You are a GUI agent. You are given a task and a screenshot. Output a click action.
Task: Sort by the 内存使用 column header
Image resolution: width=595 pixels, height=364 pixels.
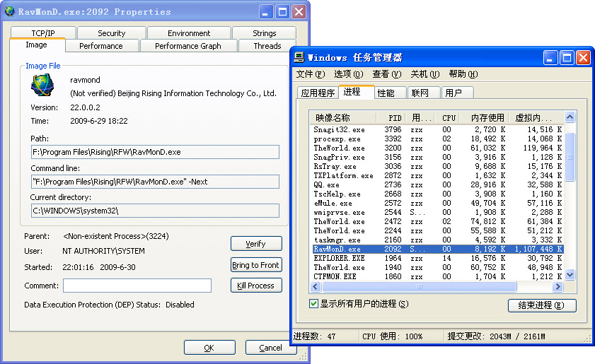(x=485, y=118)
